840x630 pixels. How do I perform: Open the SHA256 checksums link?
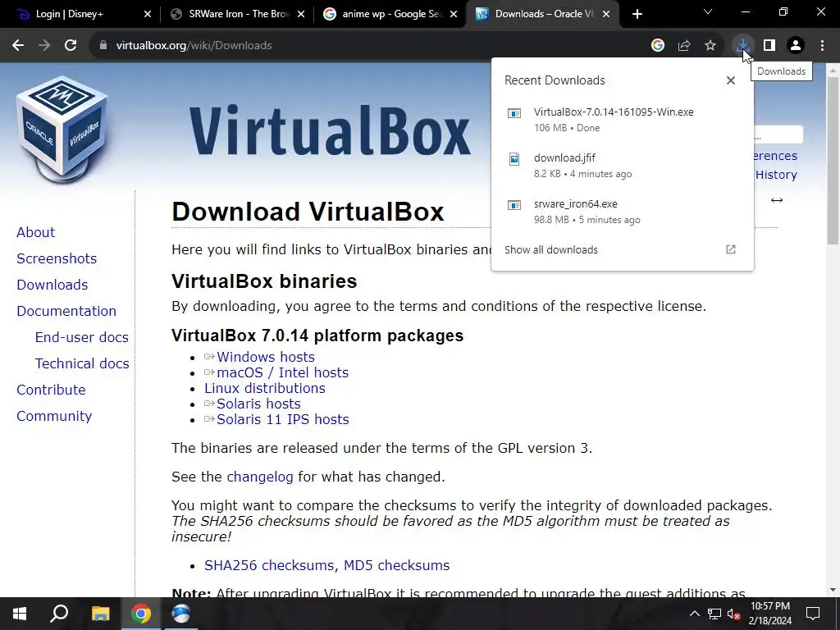[x=269, y=565]
